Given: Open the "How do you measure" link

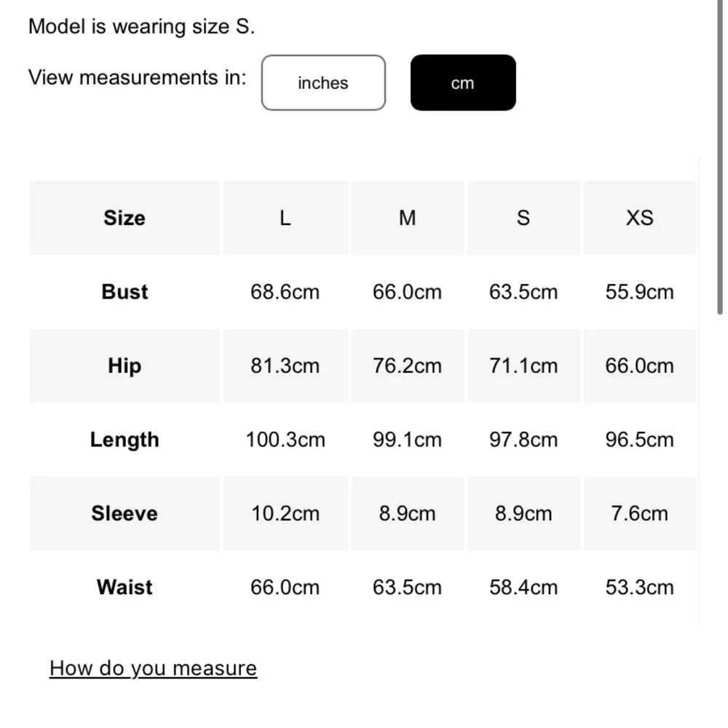Looking at the screenshot, I should click(153, 668).
